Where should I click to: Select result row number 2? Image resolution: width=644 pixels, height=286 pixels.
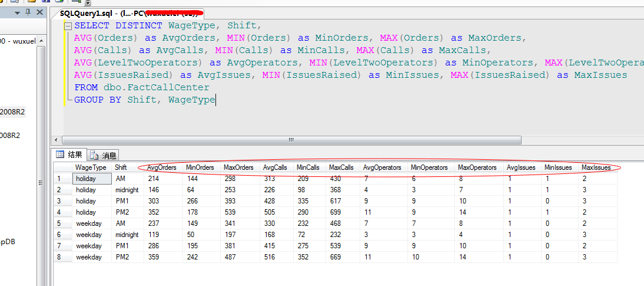pyautogui.click(x=63, y=190)
